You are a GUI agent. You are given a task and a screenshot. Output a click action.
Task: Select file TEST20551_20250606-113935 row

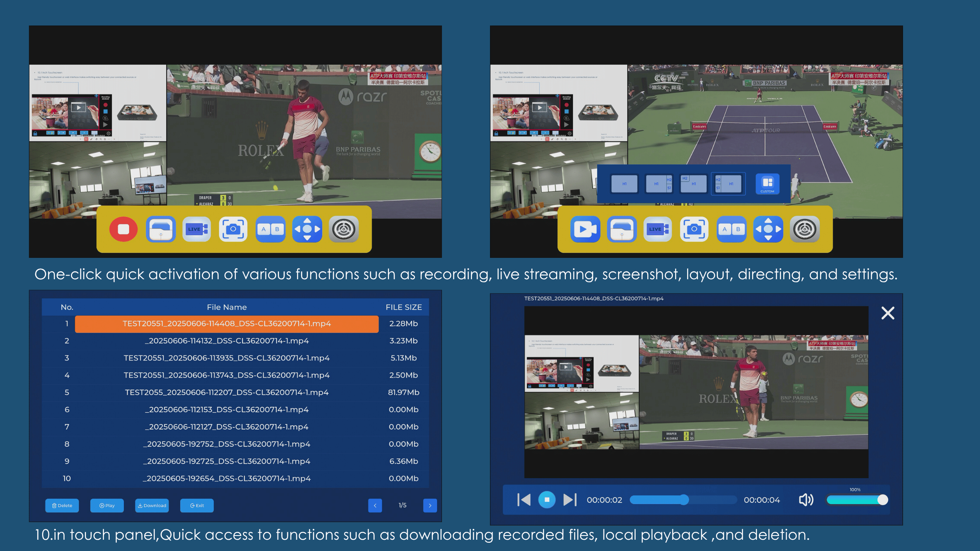click(235, 358)
